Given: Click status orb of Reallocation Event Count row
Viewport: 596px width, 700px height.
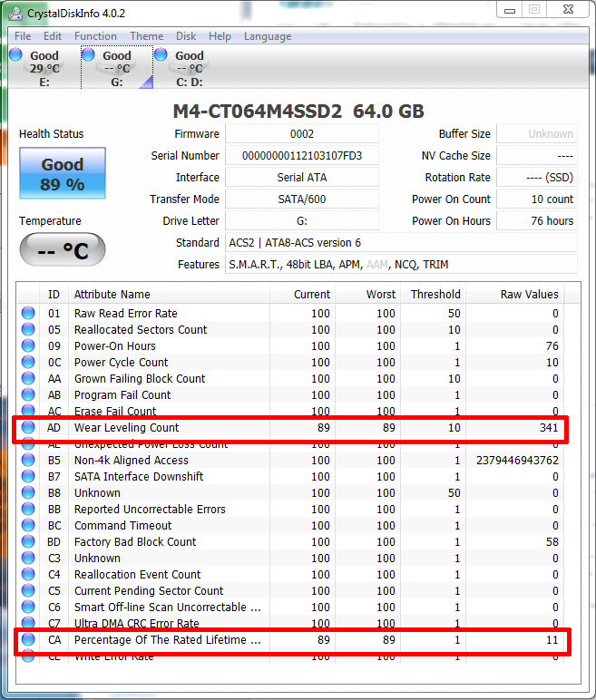Looking at the screenshot, I should click(x=28, y=574).
